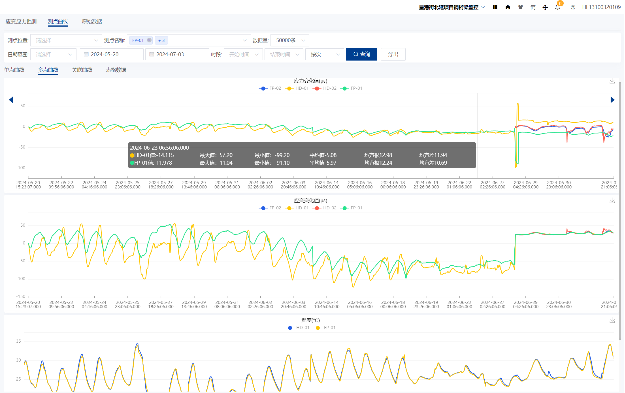
Task: Toggle the red legend series in the second chart
Action: (x=325, y=208)
